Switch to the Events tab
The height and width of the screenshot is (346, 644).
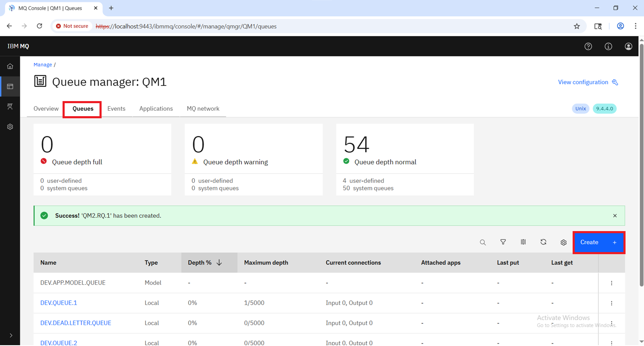pos(116,109)
